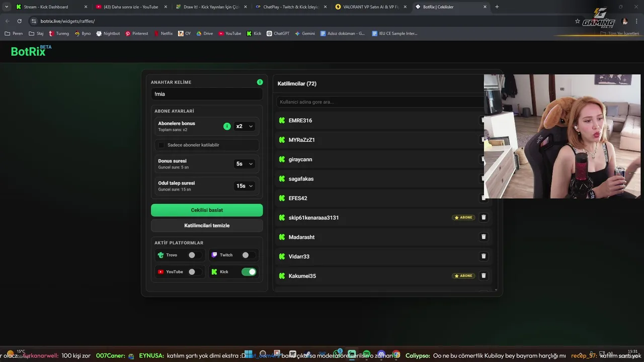Click the Kick icon beside EMRE316
This screenshot has height=362, width=644.
pos(282,121)
